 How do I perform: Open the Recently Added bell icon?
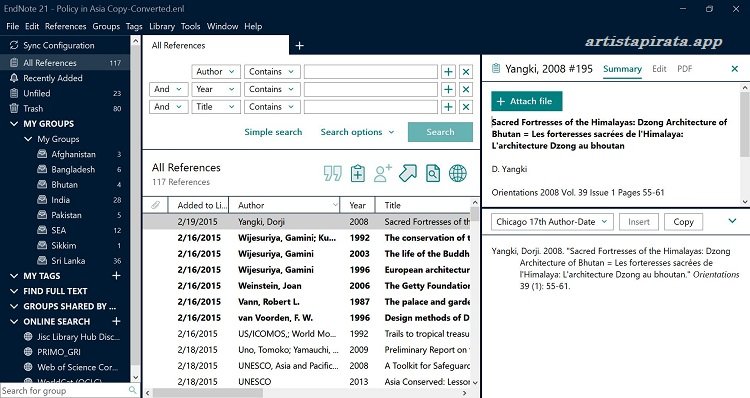pos(14,77)
